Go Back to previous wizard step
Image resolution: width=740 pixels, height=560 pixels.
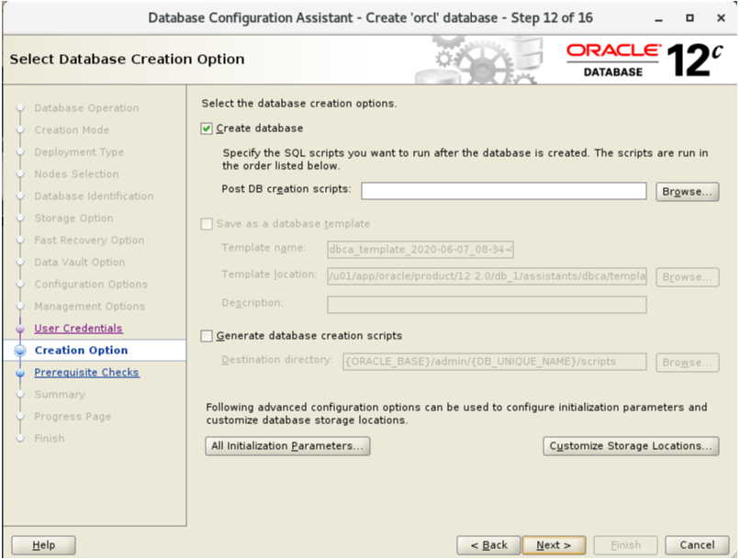coord(488,545)
